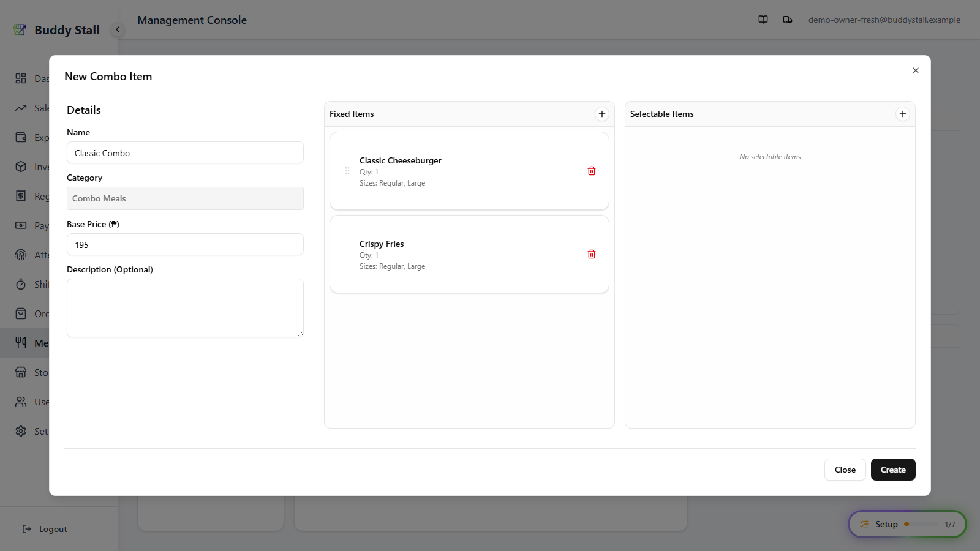Screen dimensions: 980x551
Task: Open the Setup progress widget
Action: coord(907,524)
